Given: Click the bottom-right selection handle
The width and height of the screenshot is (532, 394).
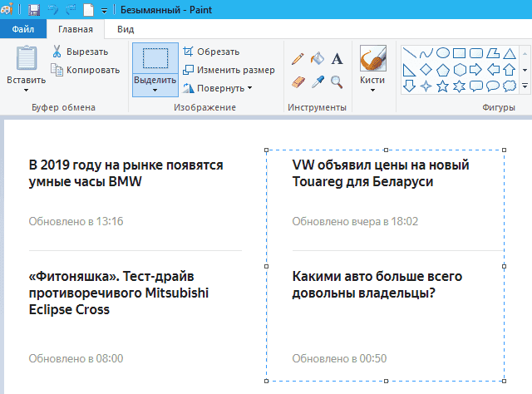Looking at the screenshot, I should click(x=505, y=381).
